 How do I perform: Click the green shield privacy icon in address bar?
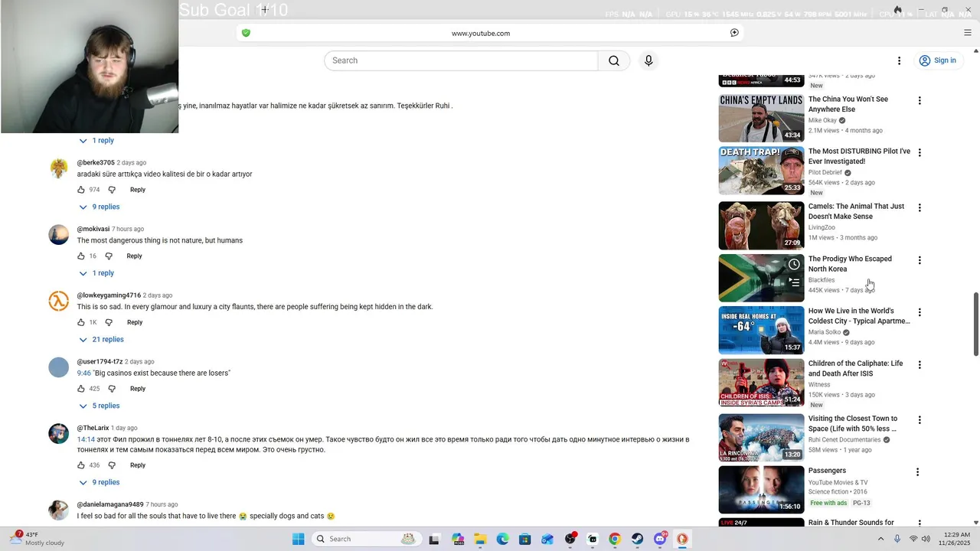pyautogui.click(x=246, y=33)
